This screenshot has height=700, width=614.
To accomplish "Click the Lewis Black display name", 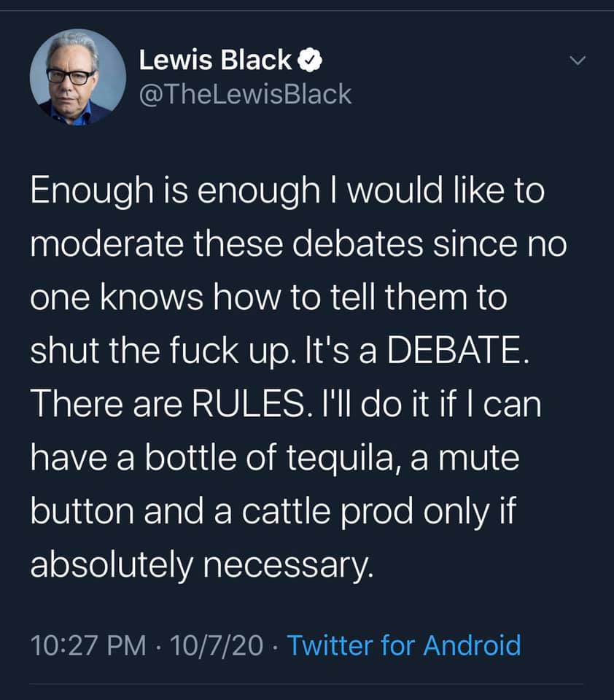I will 215,62.
